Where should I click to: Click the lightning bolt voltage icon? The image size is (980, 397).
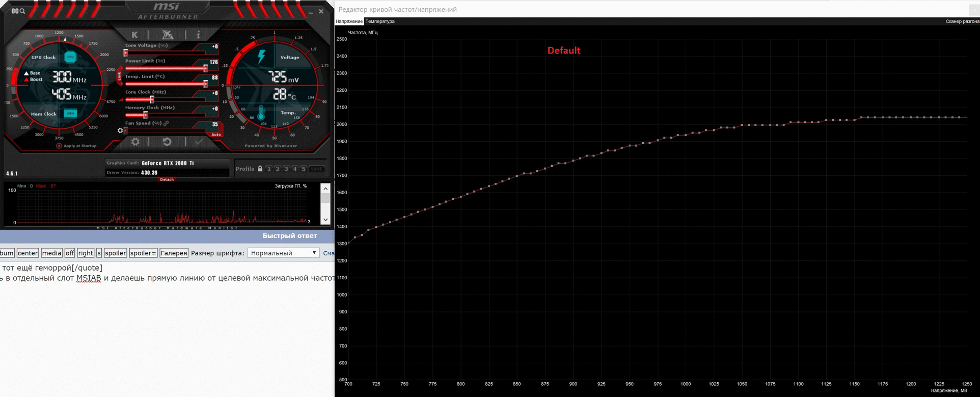pyautogui.click(x=262, y=56)
